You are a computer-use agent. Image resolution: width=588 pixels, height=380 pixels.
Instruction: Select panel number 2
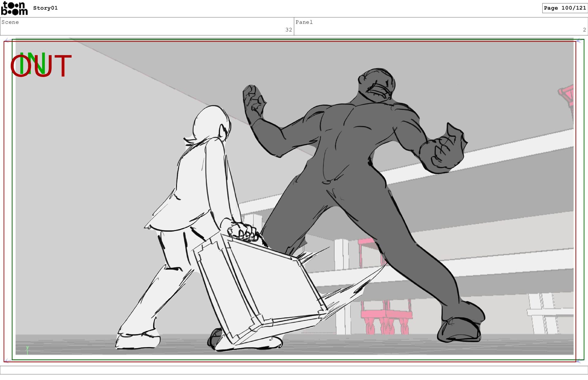click(x=584, y=30)
